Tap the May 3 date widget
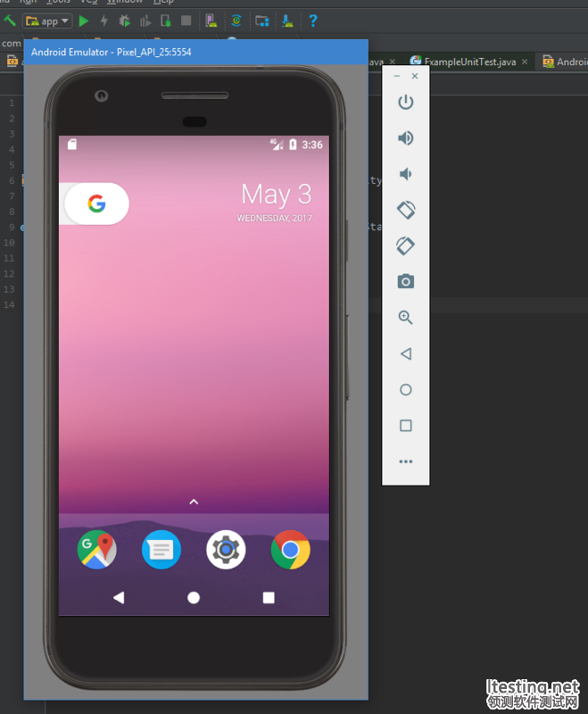Image resolution: width=588 pixels, height=714 pixels. coord(276,202)
